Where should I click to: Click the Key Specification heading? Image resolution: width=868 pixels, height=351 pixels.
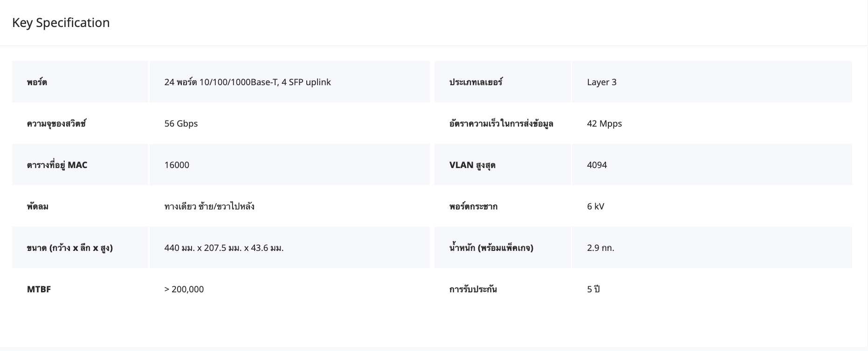pos(61,22)
